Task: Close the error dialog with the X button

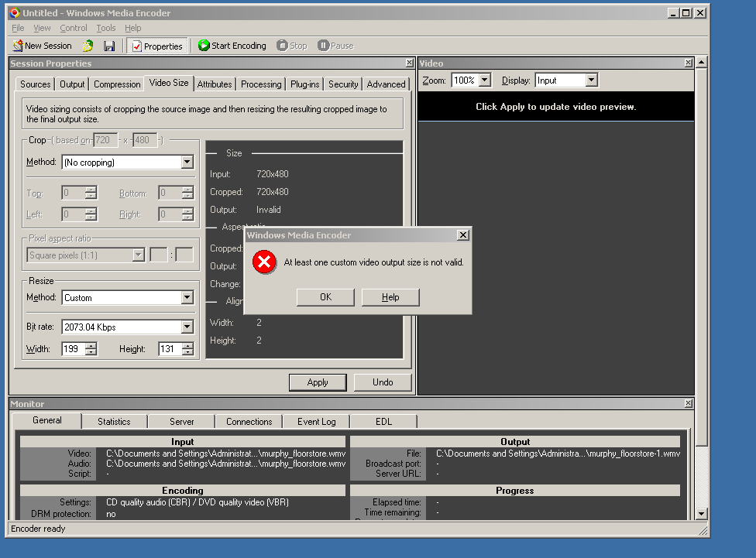Action: 463,234
